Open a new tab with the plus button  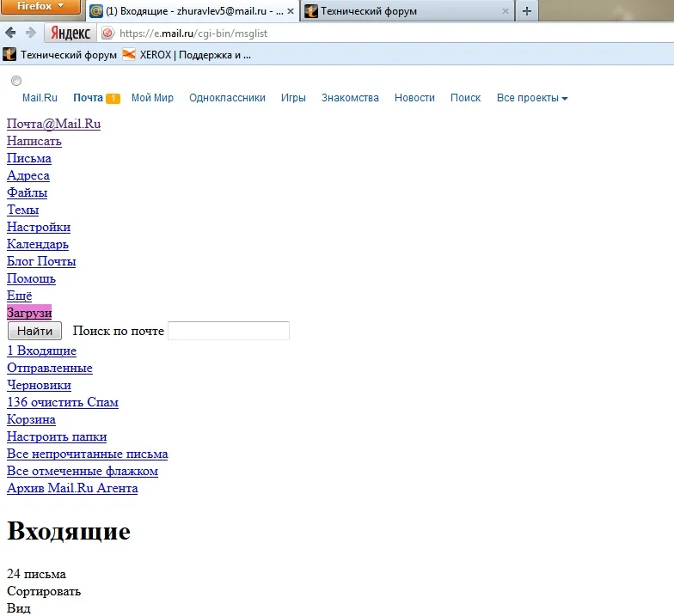click(526, 11)
